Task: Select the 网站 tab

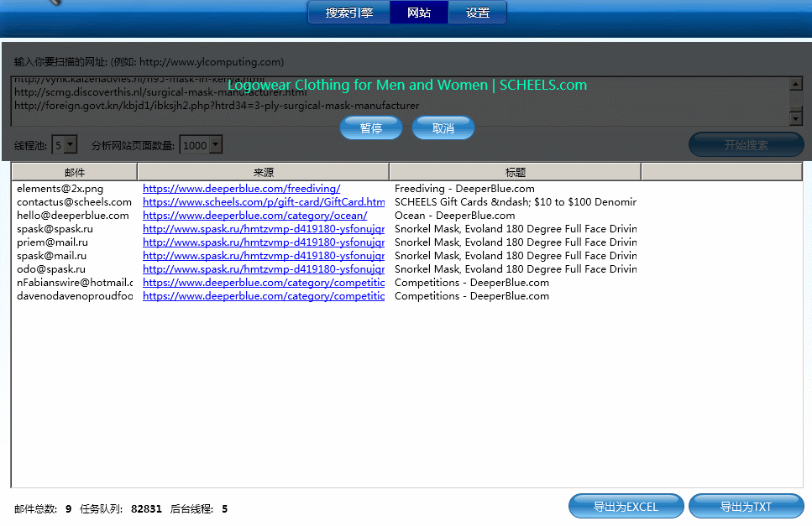Action: point(418,13)
